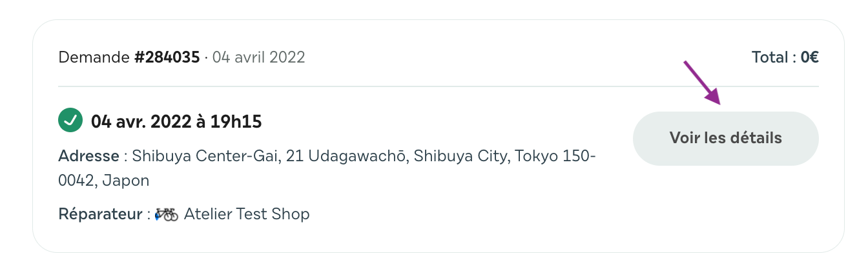Click the purple arrow annotation

point(701,82)
